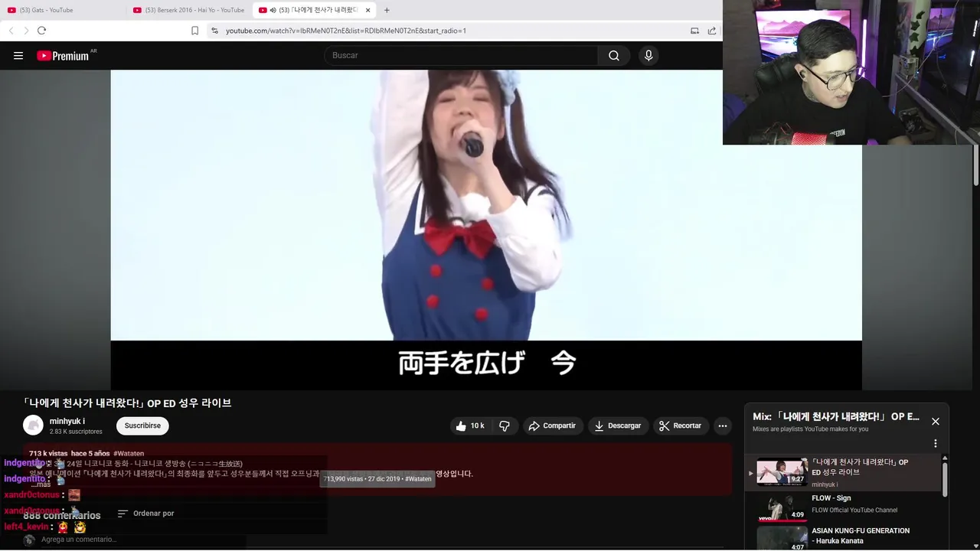Bookmark this page icon

coord(194,31)
